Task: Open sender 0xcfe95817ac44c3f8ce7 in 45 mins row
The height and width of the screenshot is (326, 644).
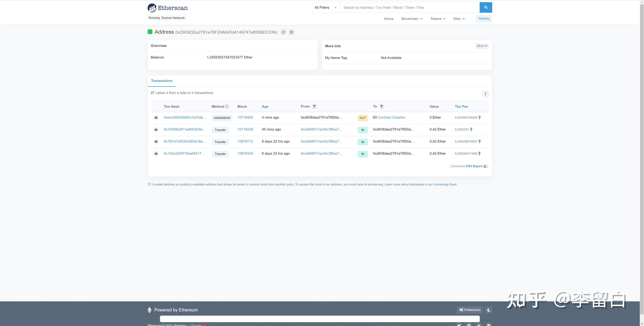Action: pos(321,129)
